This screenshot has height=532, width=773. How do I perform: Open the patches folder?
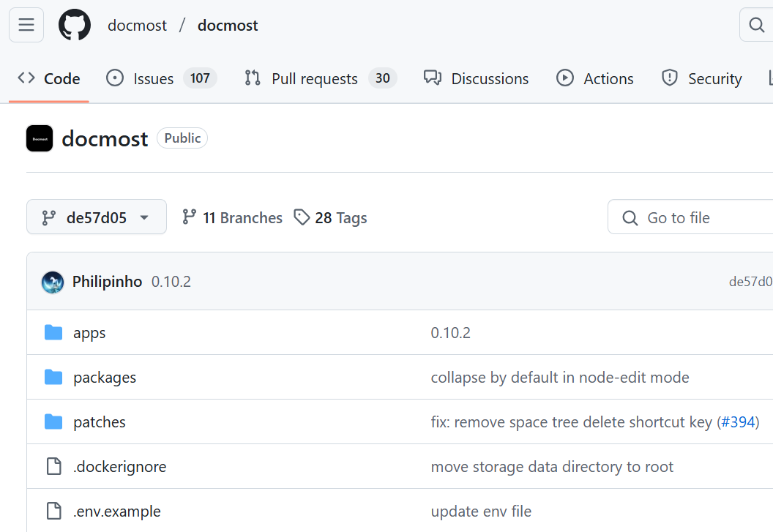pos(100,422)
